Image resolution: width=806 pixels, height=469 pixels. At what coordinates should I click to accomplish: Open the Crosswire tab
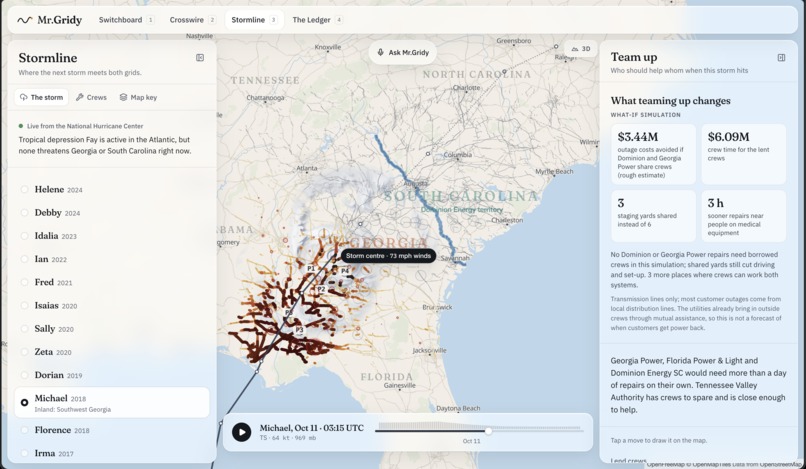pos(192,20)
